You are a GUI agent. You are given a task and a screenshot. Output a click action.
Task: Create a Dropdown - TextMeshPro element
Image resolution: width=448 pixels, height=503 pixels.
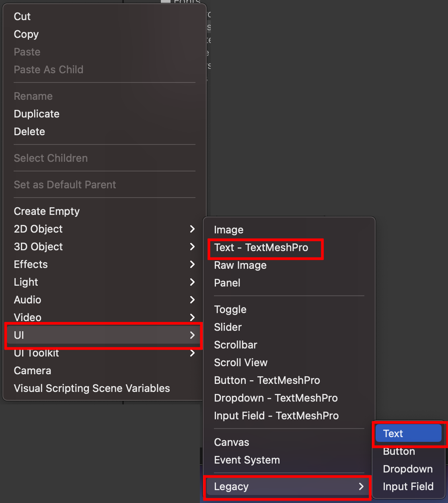tap(276, 398)
